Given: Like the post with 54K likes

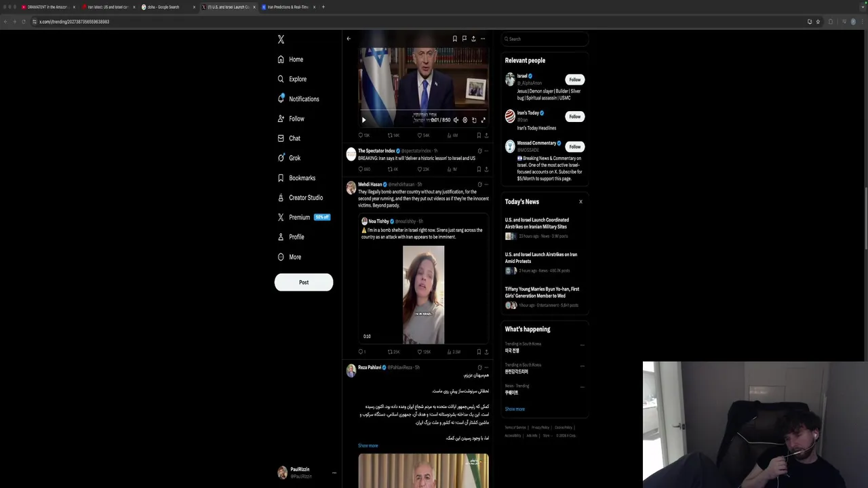Looking at the screenshot, I should pos(423,136).
